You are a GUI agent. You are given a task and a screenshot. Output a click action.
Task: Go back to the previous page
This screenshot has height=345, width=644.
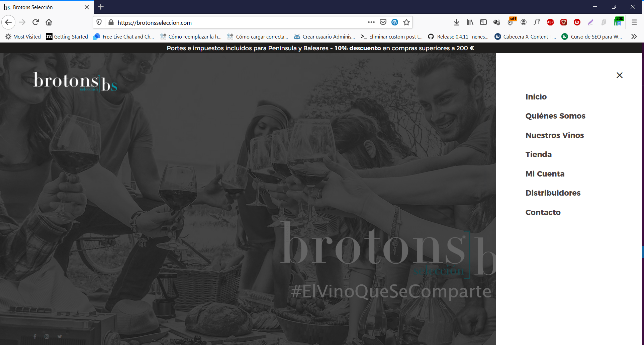pyautogui.click(x=8, y=22)
